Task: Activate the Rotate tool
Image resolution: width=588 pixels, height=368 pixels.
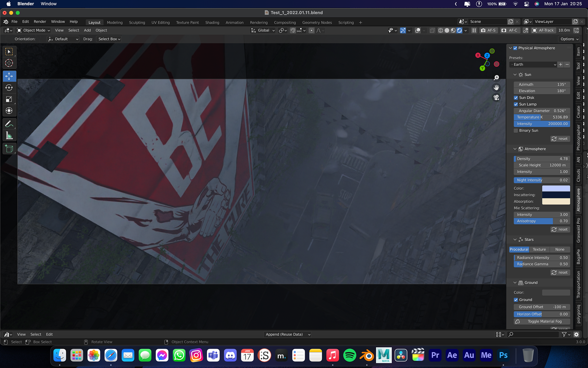Action: (x=9, y=88)
